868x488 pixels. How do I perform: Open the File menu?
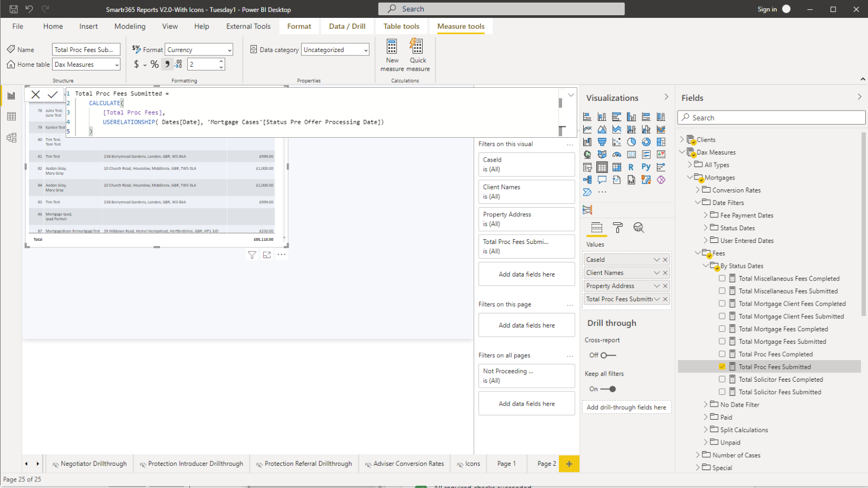click(18, 26)
